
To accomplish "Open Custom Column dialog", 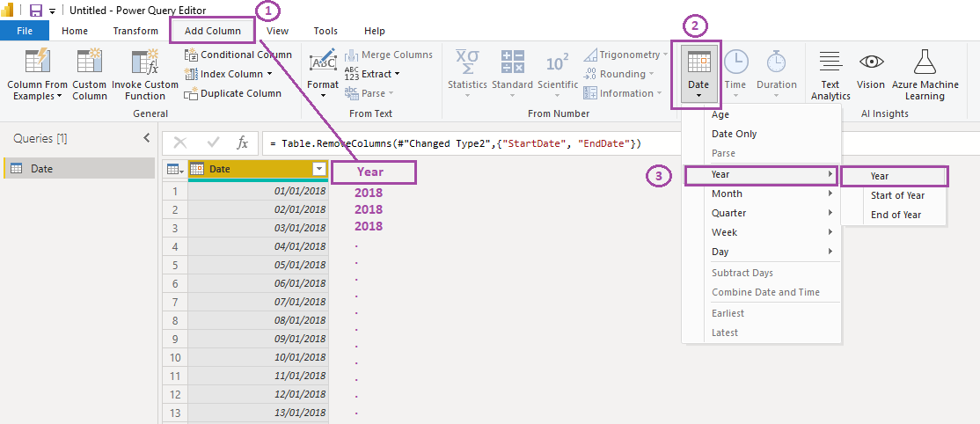I will (90, 75).
